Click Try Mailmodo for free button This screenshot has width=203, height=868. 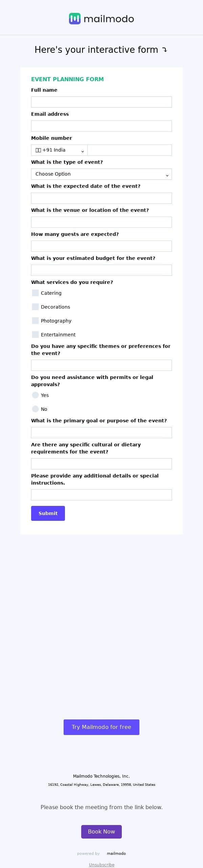(101, 727)
